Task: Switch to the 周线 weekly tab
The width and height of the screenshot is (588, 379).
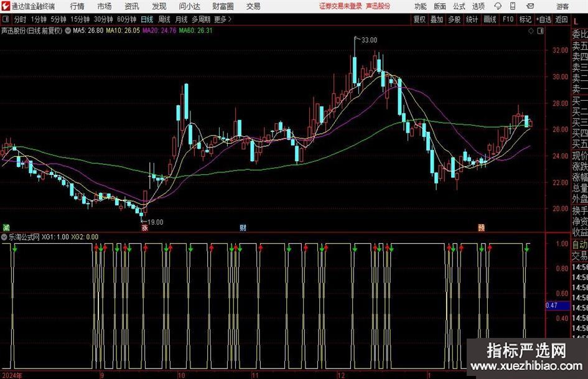Action: tap(164, 19)
